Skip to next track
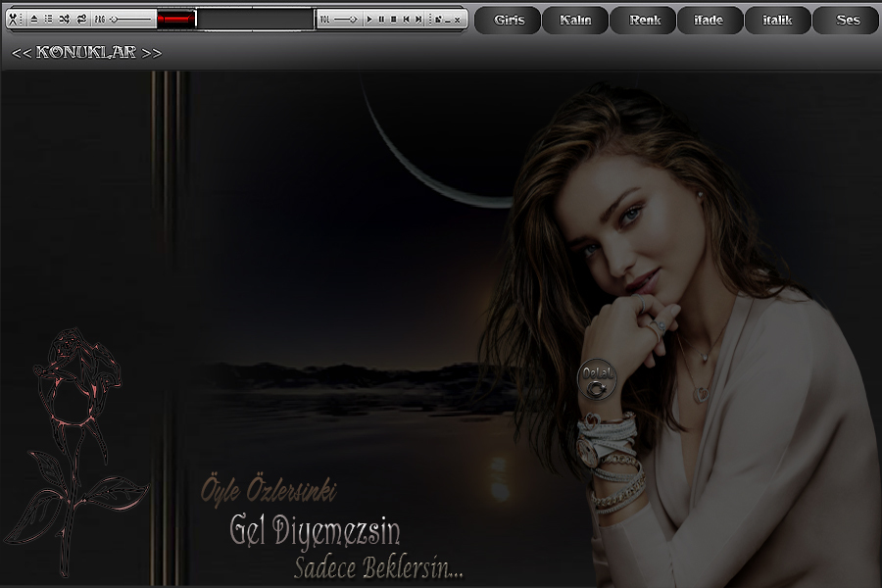 coord(419,19)
